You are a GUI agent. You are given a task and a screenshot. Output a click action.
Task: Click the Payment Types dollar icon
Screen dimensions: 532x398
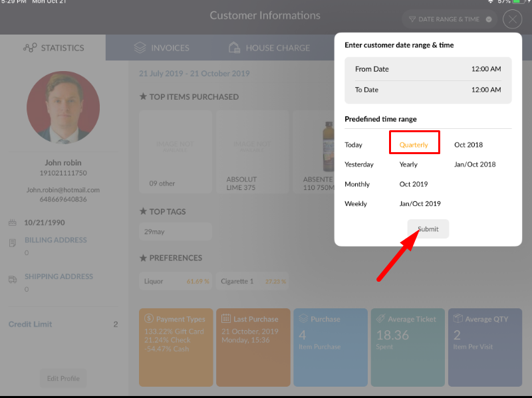click(150, 319)
